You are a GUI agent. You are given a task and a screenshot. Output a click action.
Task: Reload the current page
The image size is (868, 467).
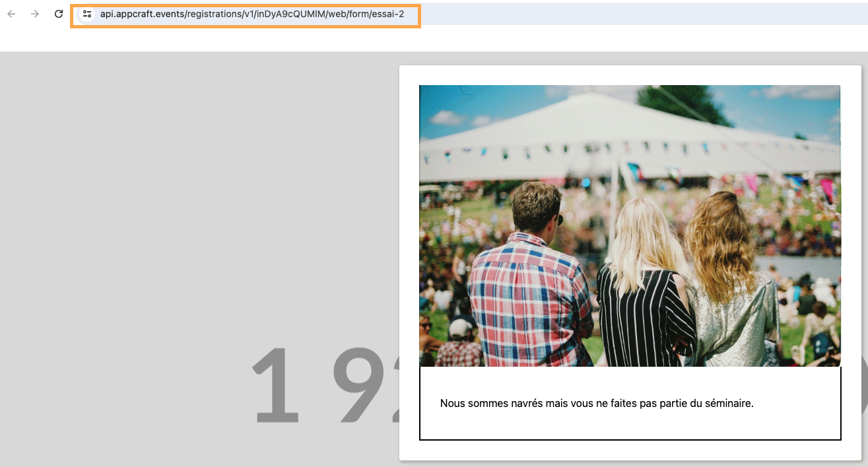click(59, 14)
